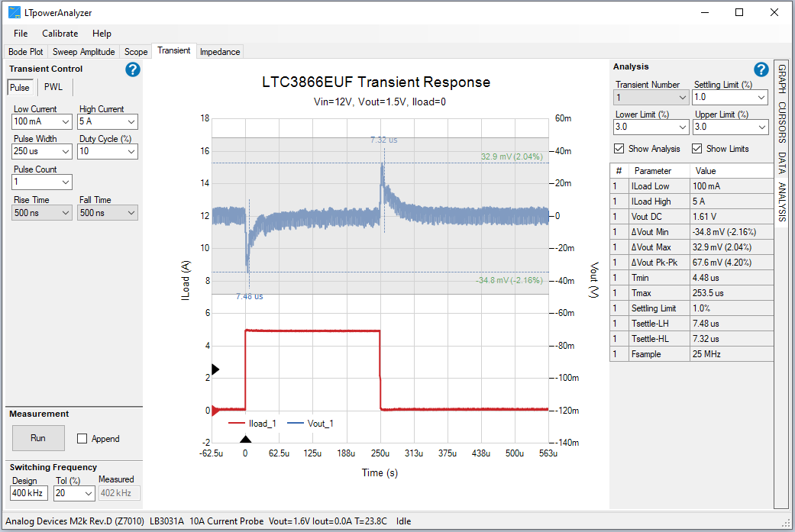Screen dimensions: 795x532
Task: Select the PWL pulse mode tab
Action: [53, 87]
